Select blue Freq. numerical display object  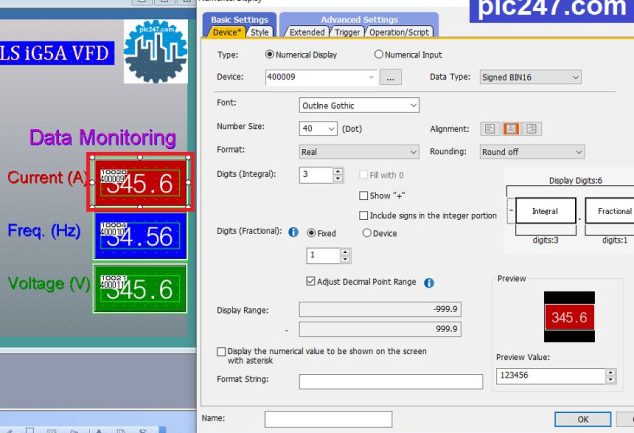tap(140, 236)
